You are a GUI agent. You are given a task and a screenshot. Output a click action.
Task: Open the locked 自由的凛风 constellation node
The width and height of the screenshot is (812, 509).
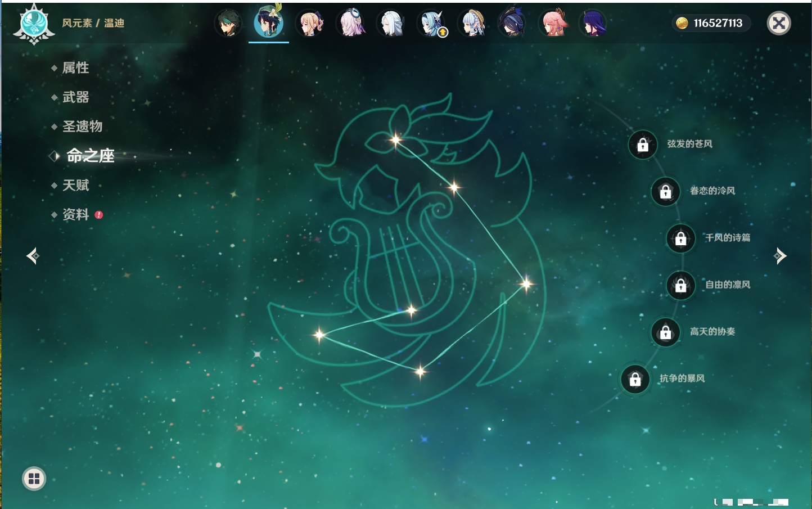pos(681,286)
